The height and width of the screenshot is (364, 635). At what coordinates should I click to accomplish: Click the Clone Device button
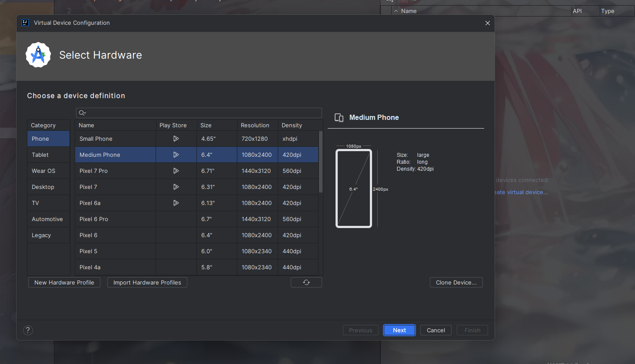[x=456, y=282]
